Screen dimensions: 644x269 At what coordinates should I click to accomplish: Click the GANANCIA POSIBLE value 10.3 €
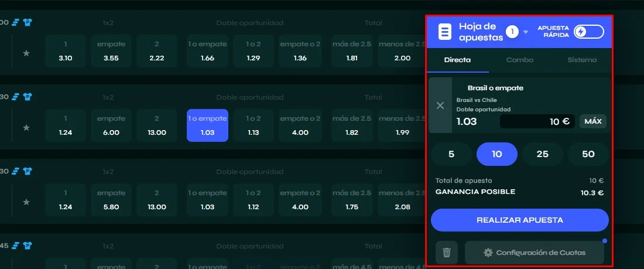tap(592, 192)
